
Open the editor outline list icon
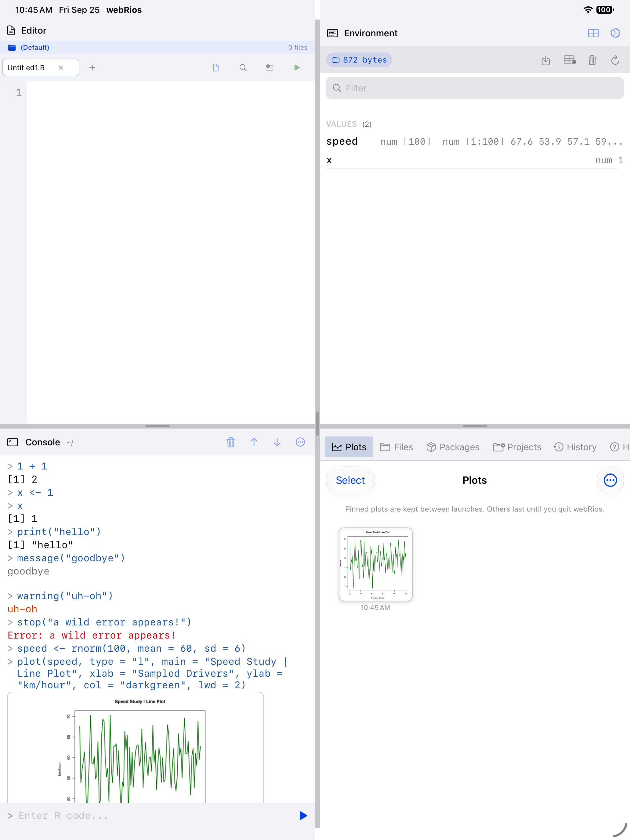click(270, 67)
